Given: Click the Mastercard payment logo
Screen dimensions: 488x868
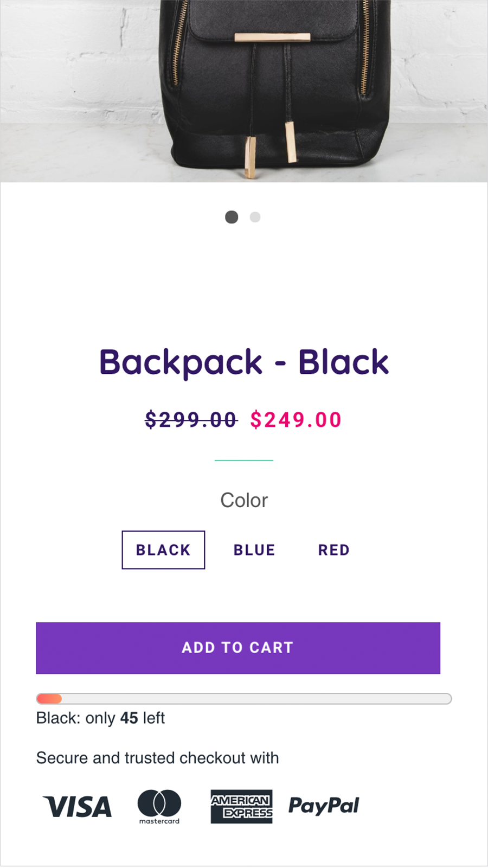Looking at the screenshot, I should [159, 806].
